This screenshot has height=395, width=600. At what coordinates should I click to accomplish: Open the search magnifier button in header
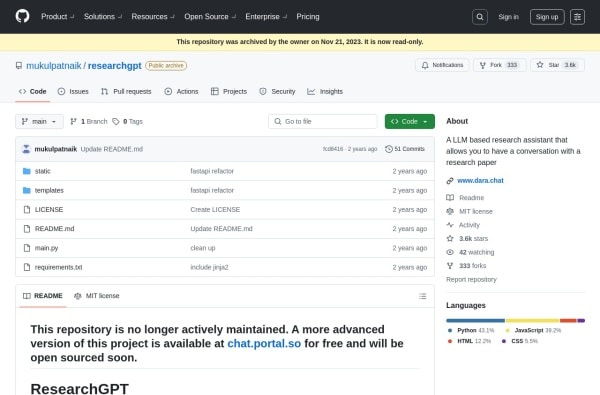pyautogui.click(x=479, y=17)
